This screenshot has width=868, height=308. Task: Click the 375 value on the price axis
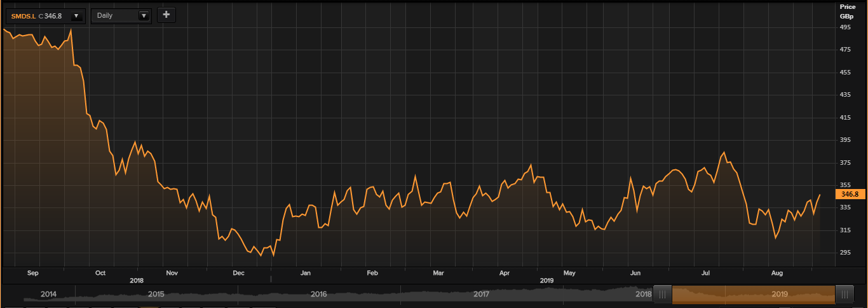click(x=846, y=163)
